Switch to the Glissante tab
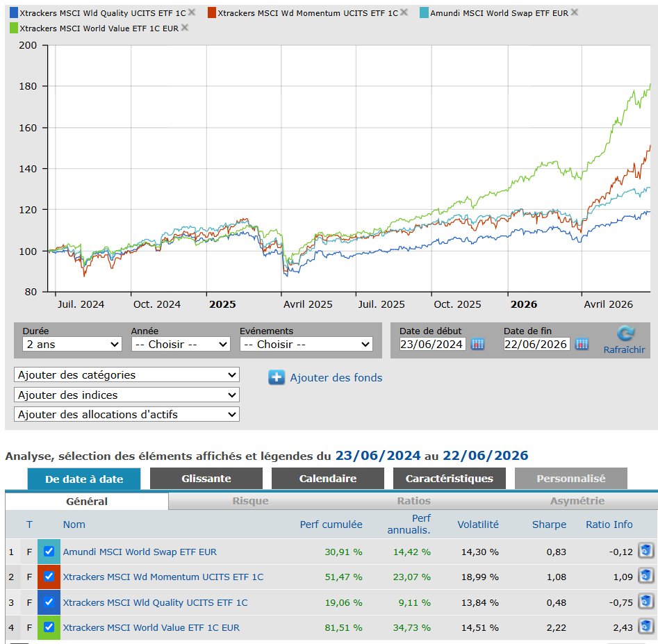Screen dimensions: 658x644 (x=206, y=479)
